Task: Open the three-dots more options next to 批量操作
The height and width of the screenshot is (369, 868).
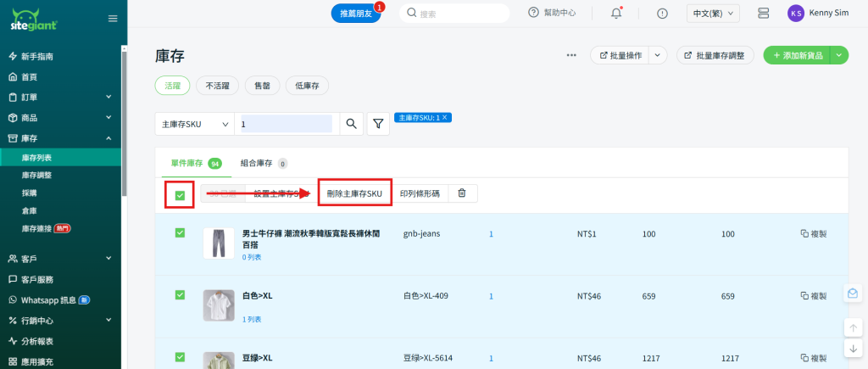Action: [571, 55]
